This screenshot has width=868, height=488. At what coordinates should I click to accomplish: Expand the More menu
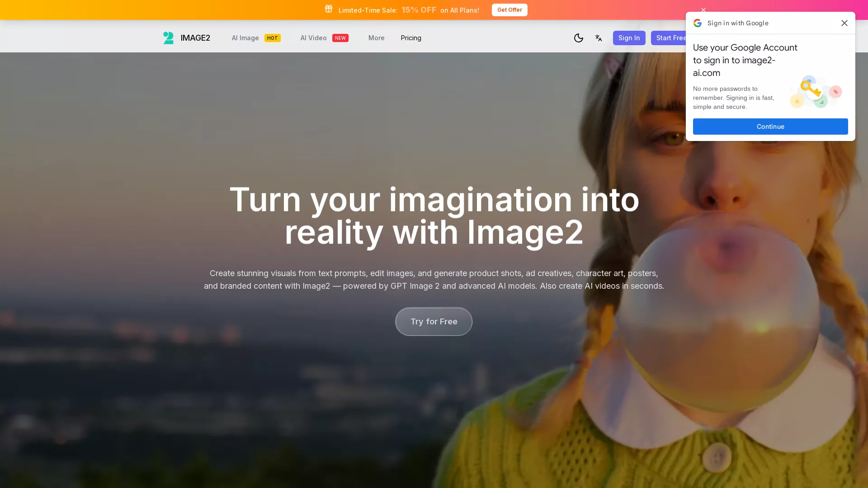[376, 38]
